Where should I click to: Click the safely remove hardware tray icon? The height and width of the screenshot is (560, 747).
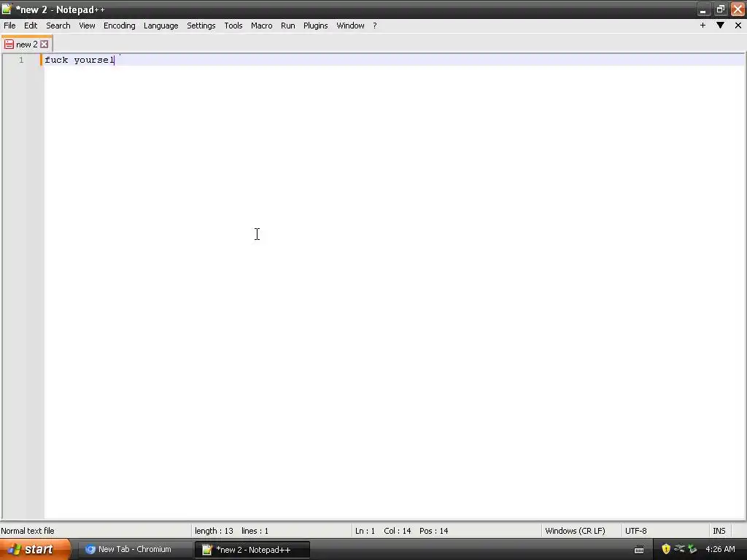point(692,549)
